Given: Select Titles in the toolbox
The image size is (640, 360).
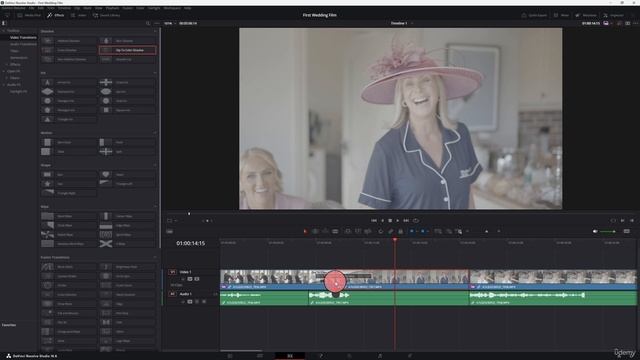Looking at the screenshot, I should click(14, 51).
